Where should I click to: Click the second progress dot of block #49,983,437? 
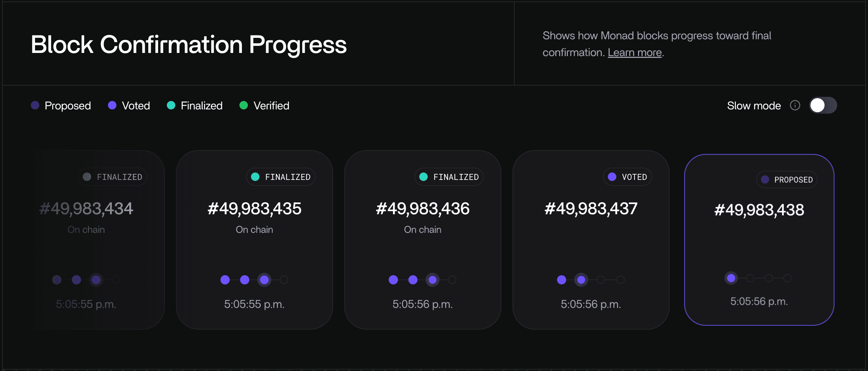coord(581,280)
